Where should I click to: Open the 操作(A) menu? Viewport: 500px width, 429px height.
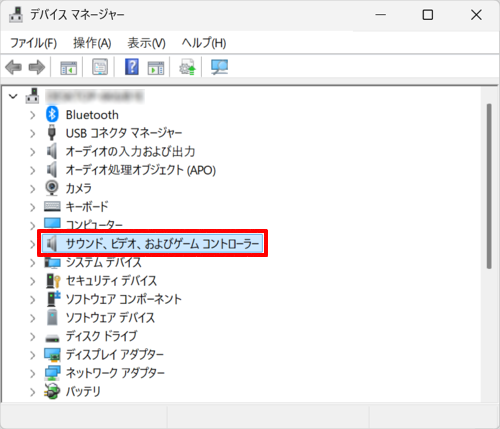[92, 43]
